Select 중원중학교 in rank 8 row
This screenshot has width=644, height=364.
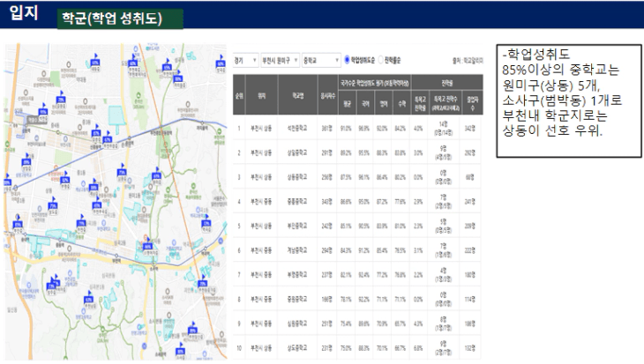pos(297,299)
